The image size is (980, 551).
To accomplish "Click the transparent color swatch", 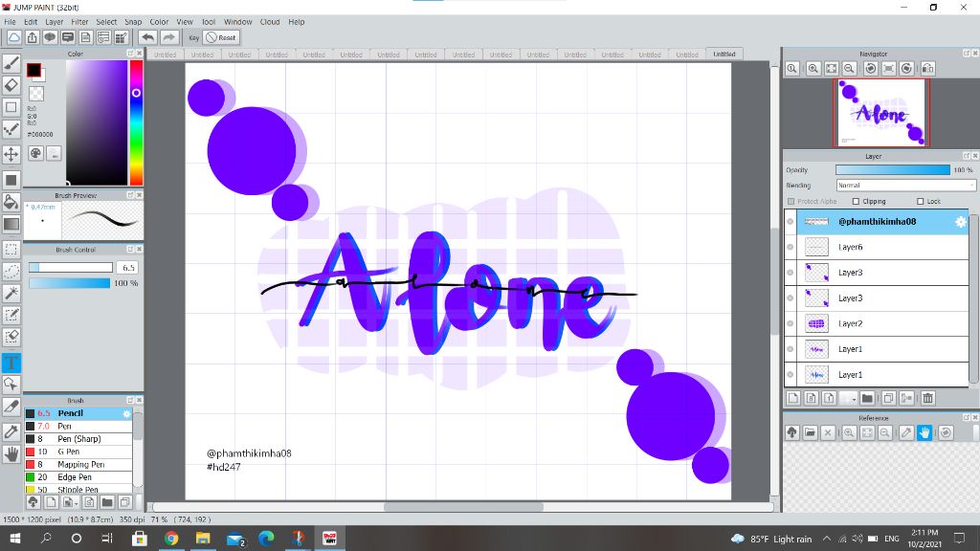I will coord(36,94).
